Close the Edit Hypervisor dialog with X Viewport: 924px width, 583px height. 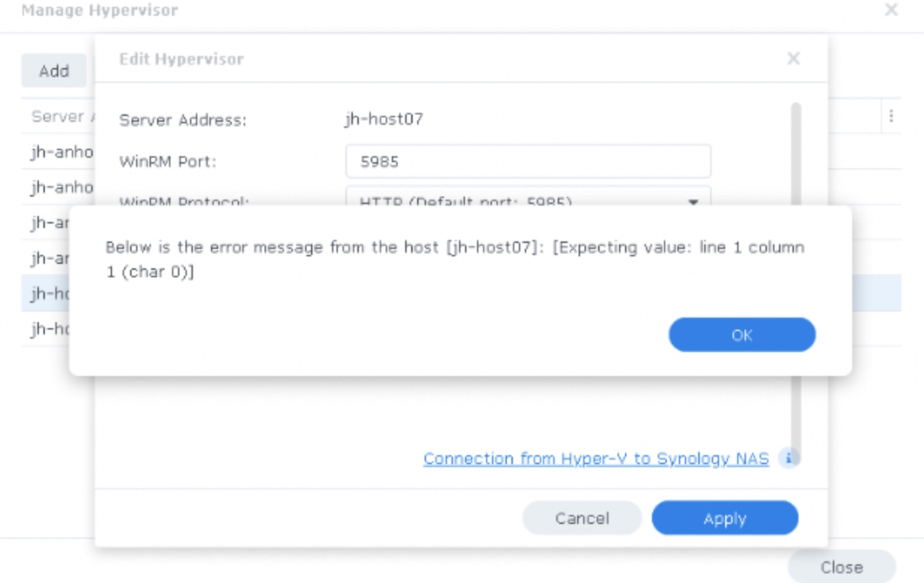pos(794,58)
